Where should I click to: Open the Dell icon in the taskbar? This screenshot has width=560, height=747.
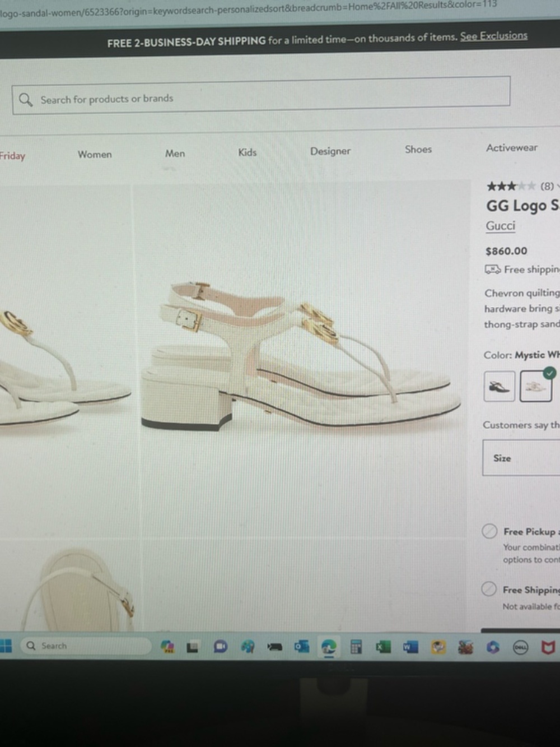pyautogui.click(x=521, y=648)
